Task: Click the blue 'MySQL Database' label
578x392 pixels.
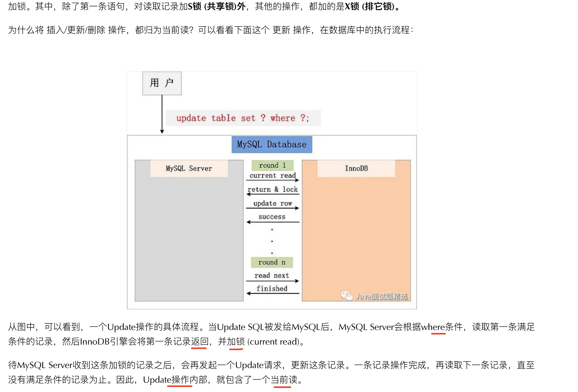Action: pos(272,145)
